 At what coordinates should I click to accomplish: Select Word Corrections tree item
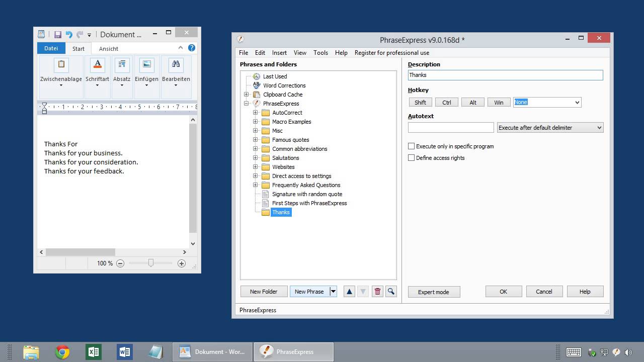click(284, 85)
